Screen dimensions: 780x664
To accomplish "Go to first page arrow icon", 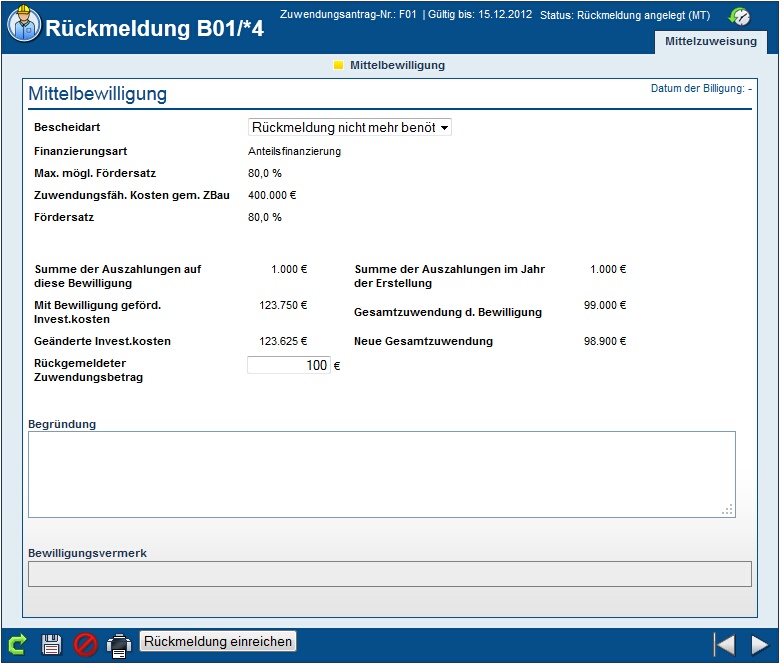I will (x=724, y=645).
